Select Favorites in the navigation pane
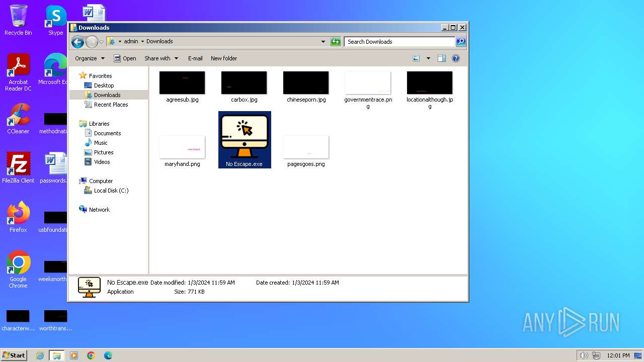Viewport: 644px width, 362px height. 100,76
